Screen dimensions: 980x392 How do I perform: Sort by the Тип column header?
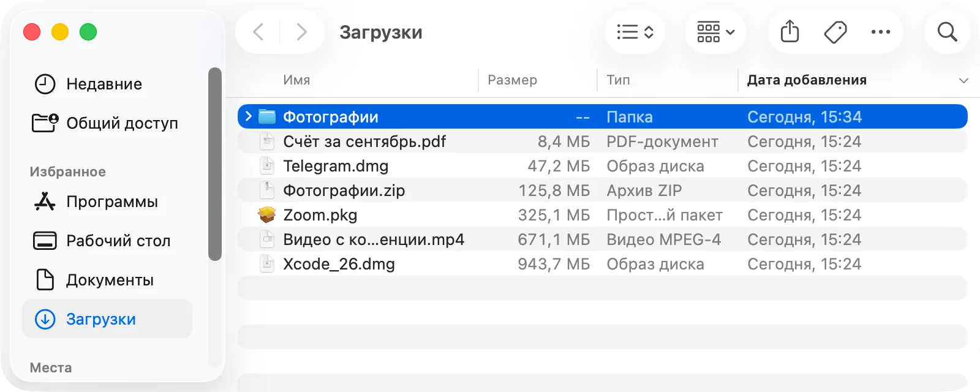618,80
